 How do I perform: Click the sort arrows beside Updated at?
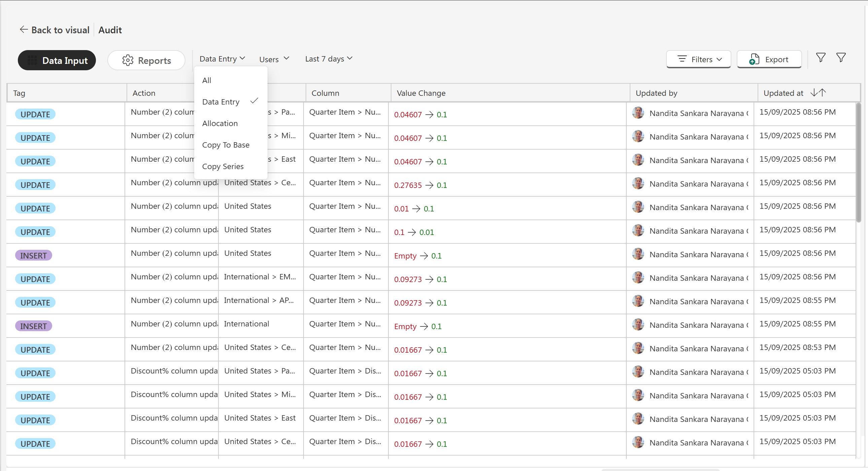click(818, 92)
